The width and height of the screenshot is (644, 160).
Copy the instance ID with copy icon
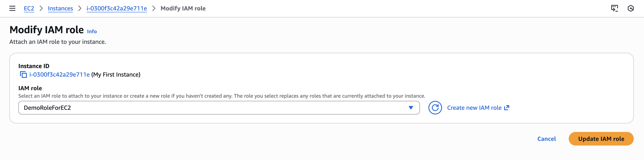tap(23, 75)
